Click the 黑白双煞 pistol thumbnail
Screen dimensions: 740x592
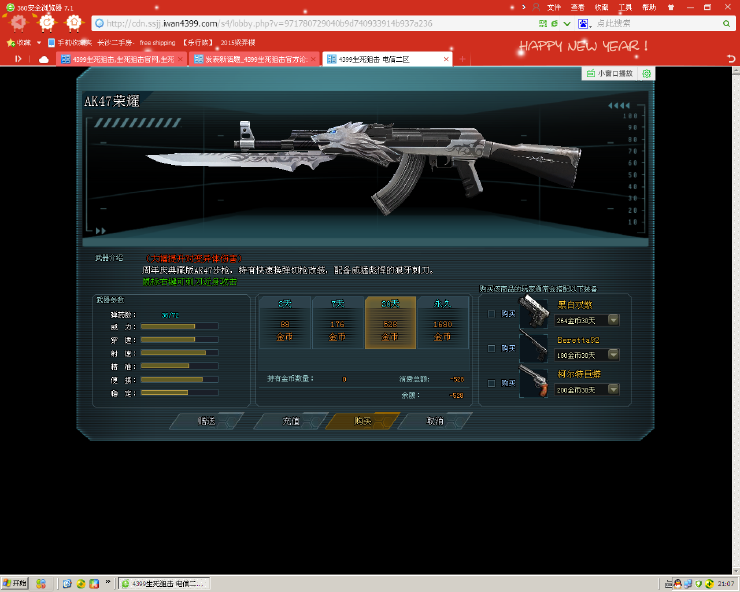click(x=533, y=312)
